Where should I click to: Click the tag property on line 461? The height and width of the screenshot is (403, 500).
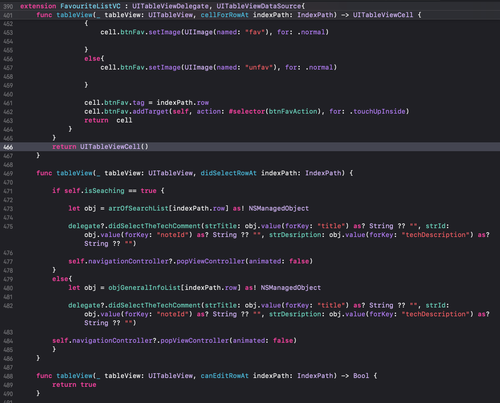(x=139, y=103)
